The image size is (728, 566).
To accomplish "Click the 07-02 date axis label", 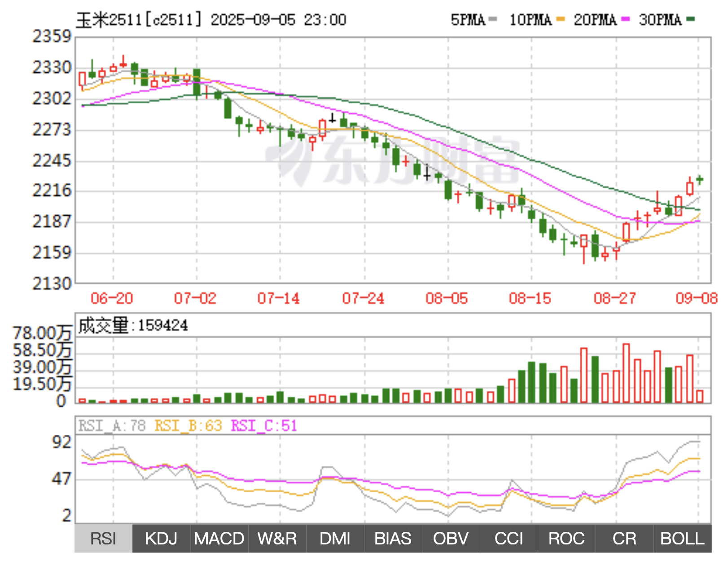I will click(195, 298).
